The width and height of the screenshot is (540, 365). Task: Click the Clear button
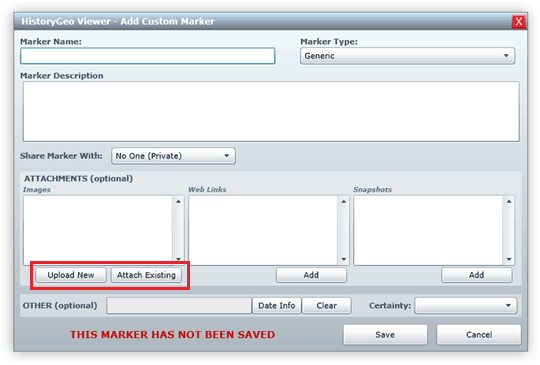[x=326, y=306]
